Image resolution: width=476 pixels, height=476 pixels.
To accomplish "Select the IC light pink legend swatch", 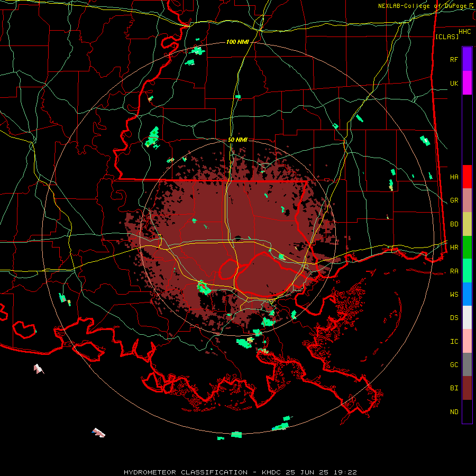I will (x=467, y=341).
